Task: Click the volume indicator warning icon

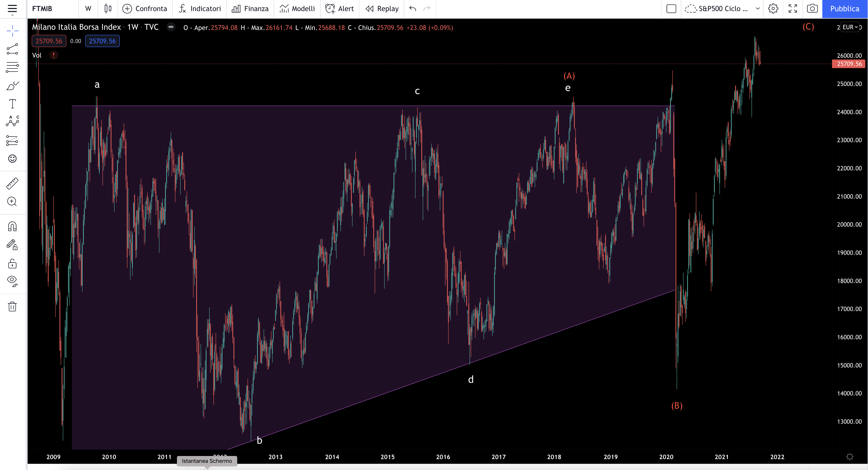Action: coord(54,55)
